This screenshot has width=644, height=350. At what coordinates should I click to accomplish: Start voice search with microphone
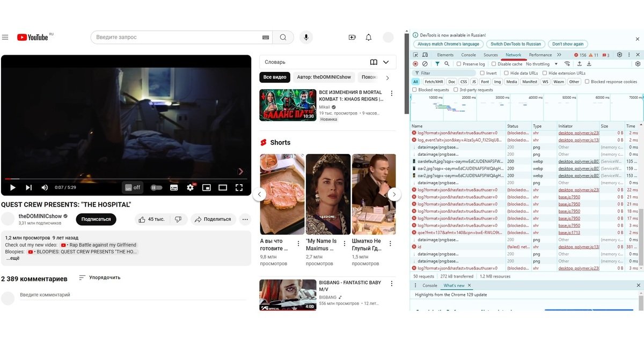click(306, 37)
